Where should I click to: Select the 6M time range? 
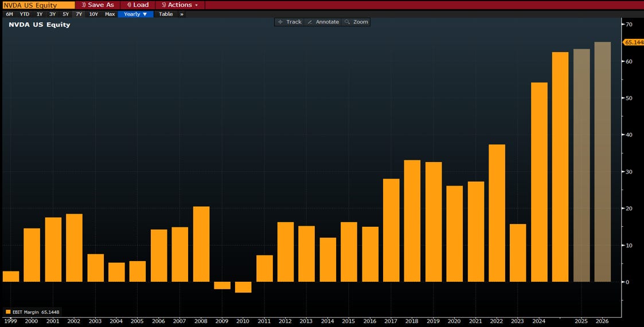(9, 14)
